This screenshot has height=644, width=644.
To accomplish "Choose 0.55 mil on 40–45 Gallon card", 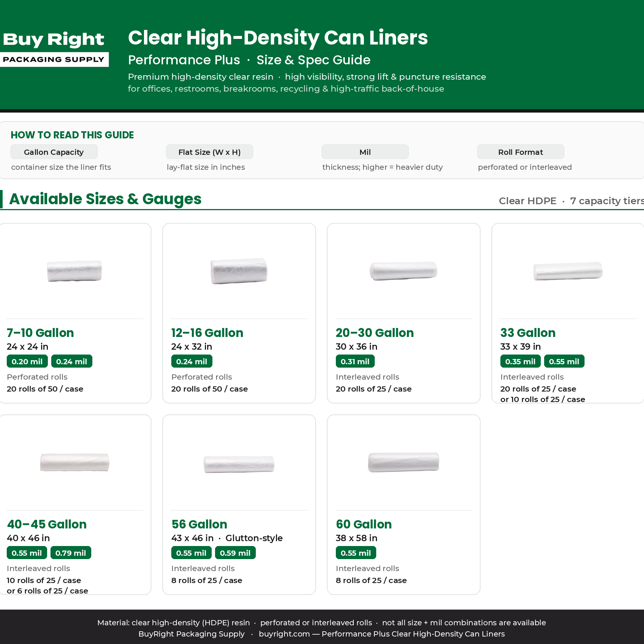I will [x=27, y=553].
